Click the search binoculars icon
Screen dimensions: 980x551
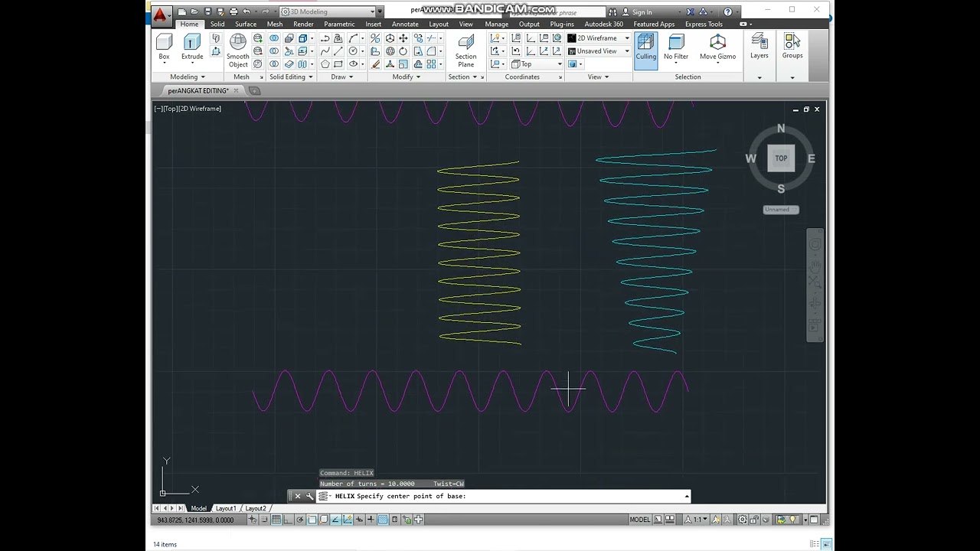(x=612, y=11)
